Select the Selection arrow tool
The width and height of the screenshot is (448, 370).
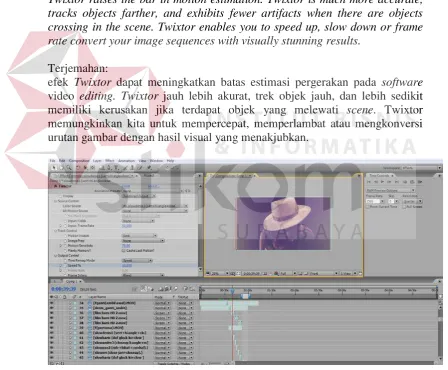tap(54, 168)
